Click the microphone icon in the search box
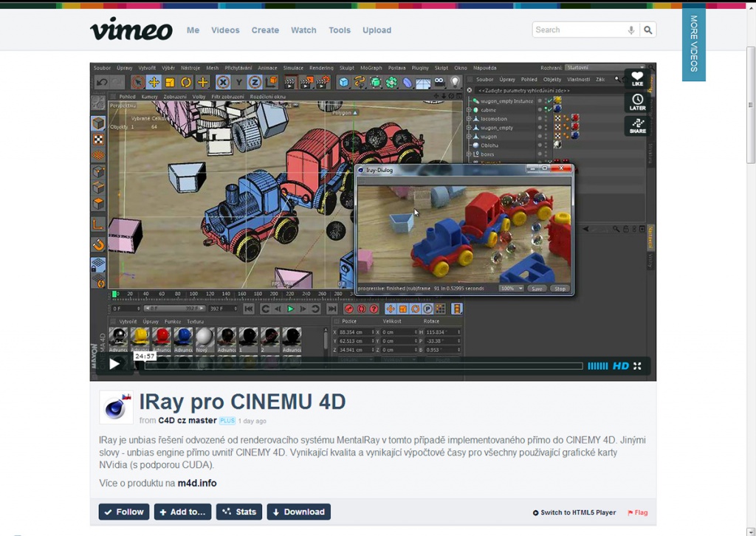 click(x=630, y=30)
